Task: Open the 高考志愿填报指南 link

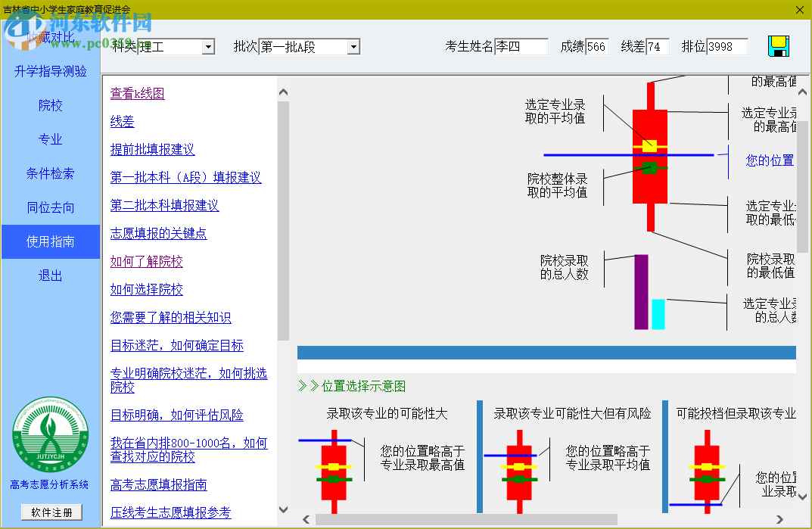Action: point(160,484)
